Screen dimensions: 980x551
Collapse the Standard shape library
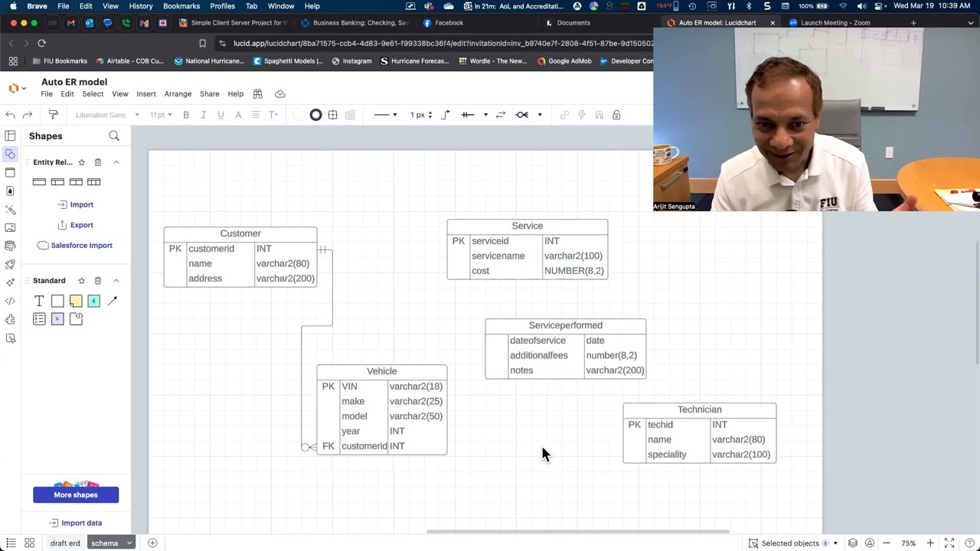pos(116,281)
